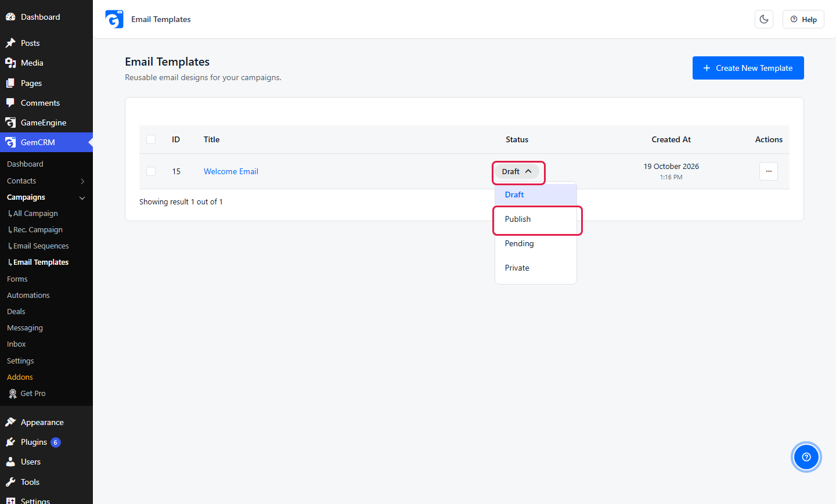Image resolution: width=836 pixels, height=504 pixels.
Task: Click the Appearance paintbrush icon
Action: (10, 422)
